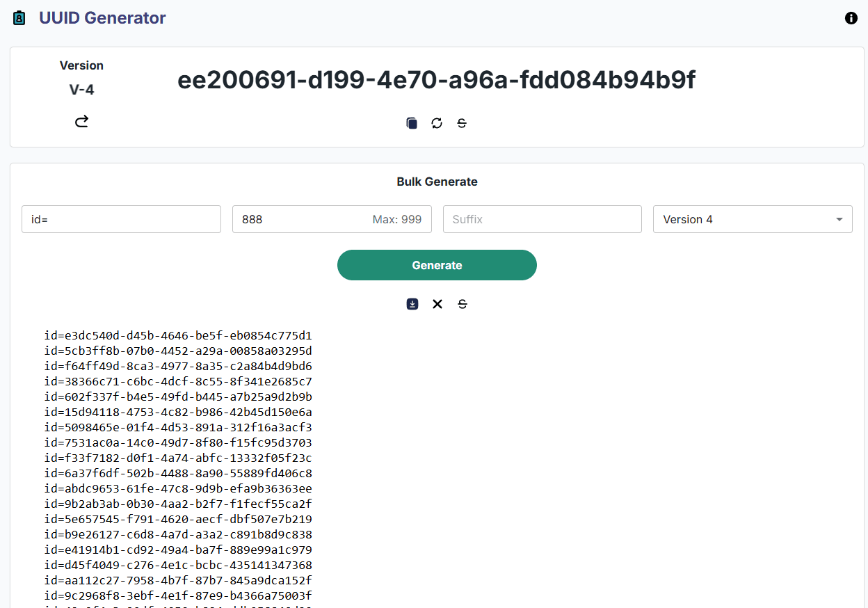
Task: Click the V-4 version label
Action: [81, 89]
